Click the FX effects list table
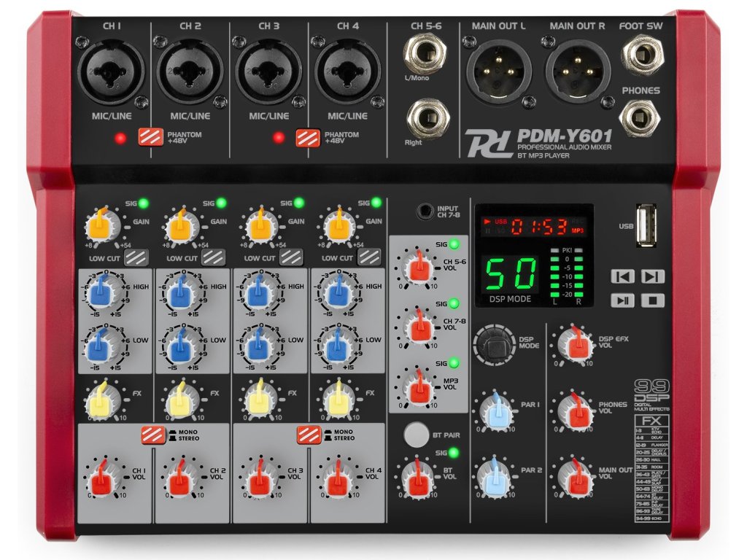This screenshot has width=747, height=560. click(652, 468)
